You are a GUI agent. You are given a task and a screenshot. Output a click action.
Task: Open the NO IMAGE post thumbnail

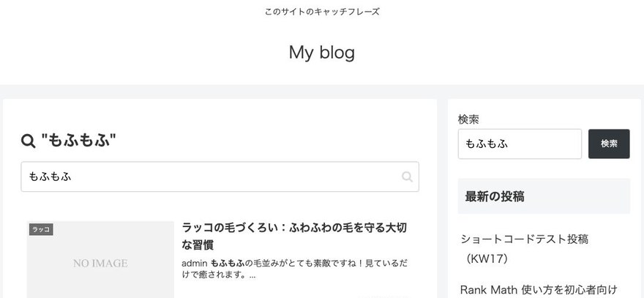tap(100, 260)
